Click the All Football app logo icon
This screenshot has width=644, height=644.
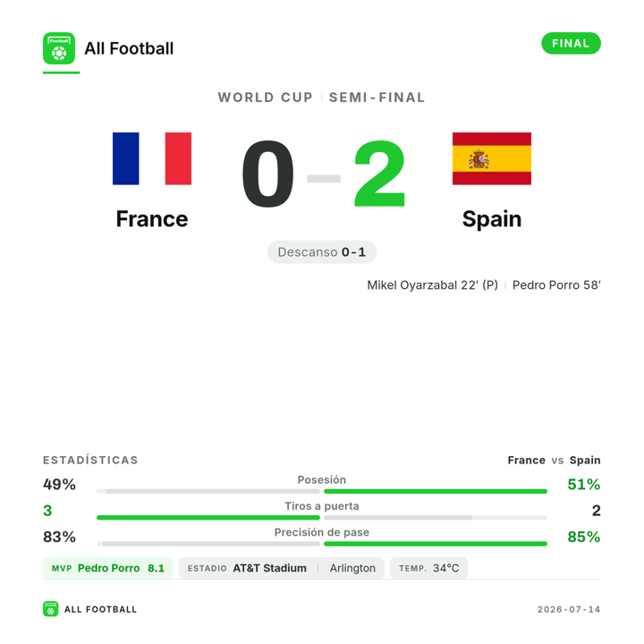click(59, 48)
